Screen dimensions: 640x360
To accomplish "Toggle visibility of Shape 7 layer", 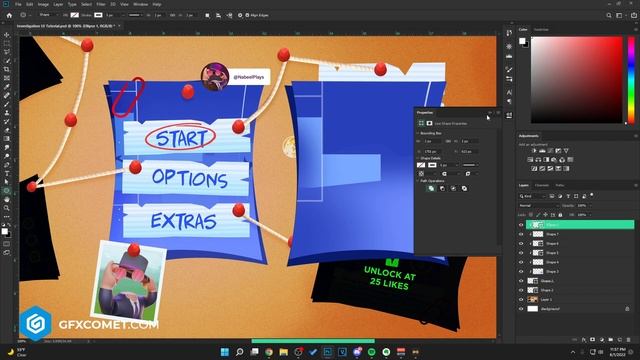I will click(x=521, y=234).
